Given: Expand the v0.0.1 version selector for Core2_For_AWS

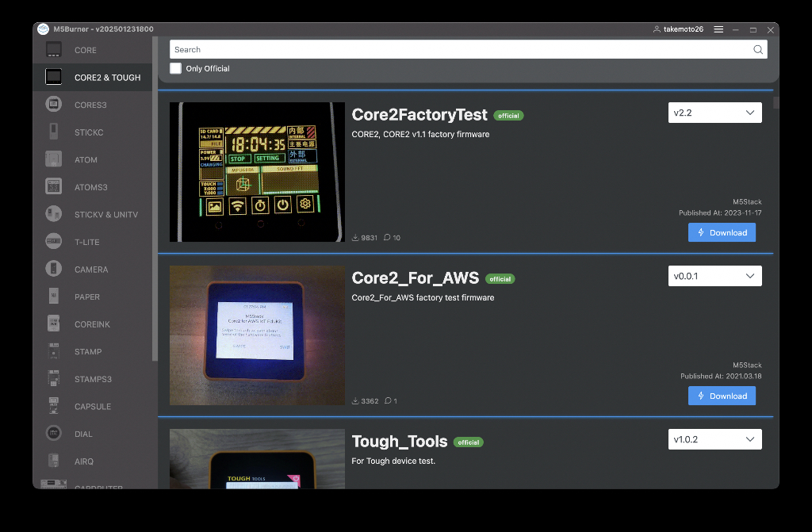Looking at the screenshot, I should tap(714, 275).
